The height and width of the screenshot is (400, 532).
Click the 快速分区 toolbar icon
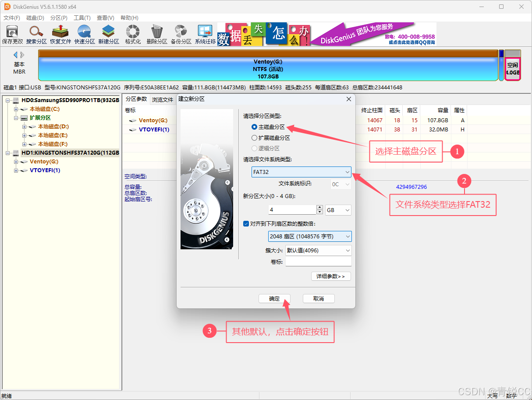(85, 34)
